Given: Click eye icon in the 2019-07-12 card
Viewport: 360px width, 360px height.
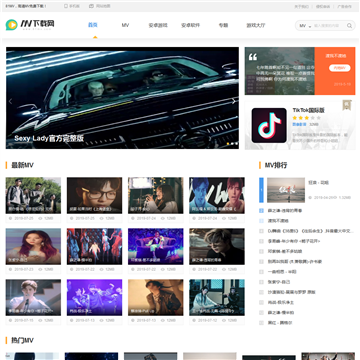Looking at the screenshot, I should tap(224, 320).
